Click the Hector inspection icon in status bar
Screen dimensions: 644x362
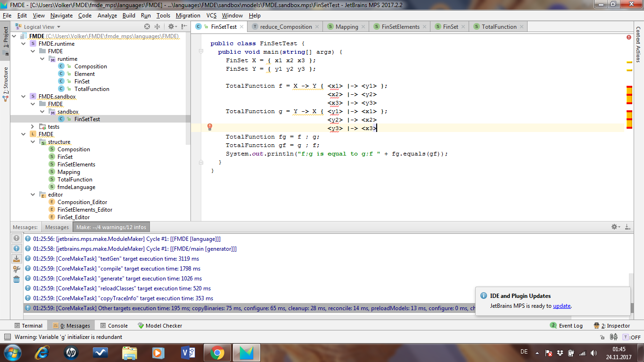point(614,337)
